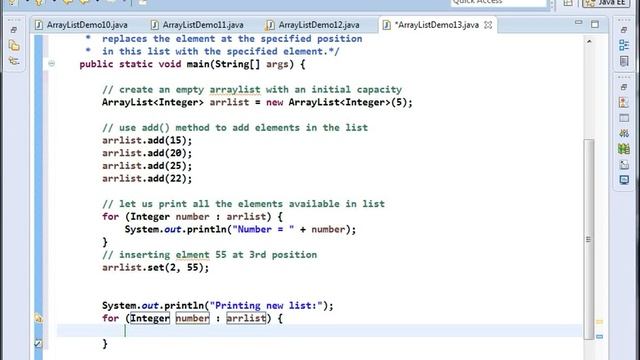Image resolution: width=640 pixels, height=360 pixels.
Task: Open the Console view icon
Action: [624, 180]
